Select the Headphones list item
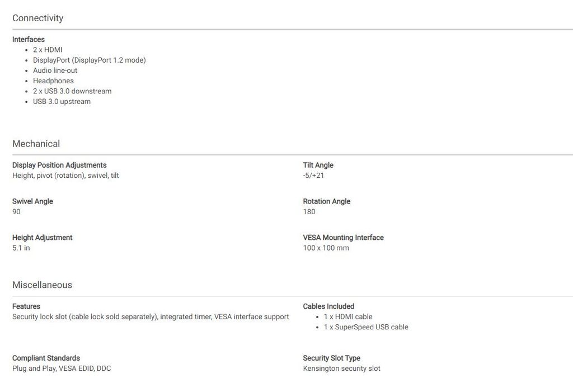Image resolution: width=573 pixels, height=392 pixels. [53, 81]
